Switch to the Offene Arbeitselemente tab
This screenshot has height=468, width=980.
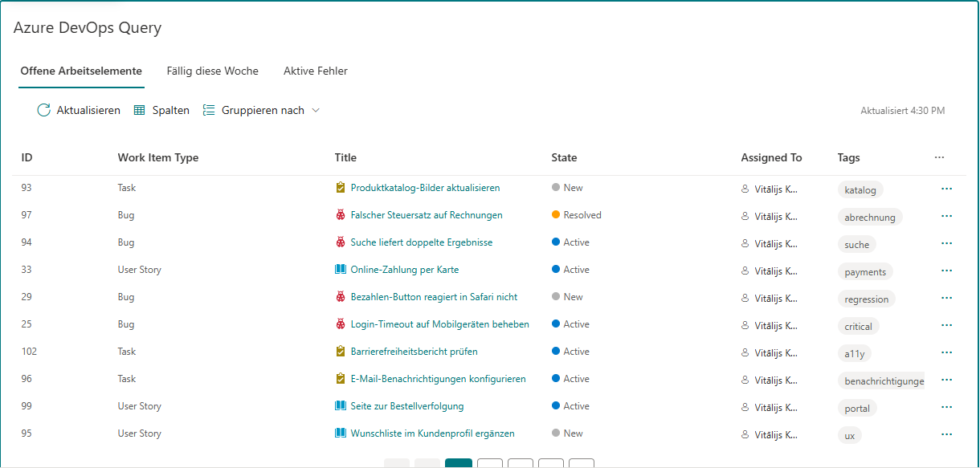pos(81,71)
